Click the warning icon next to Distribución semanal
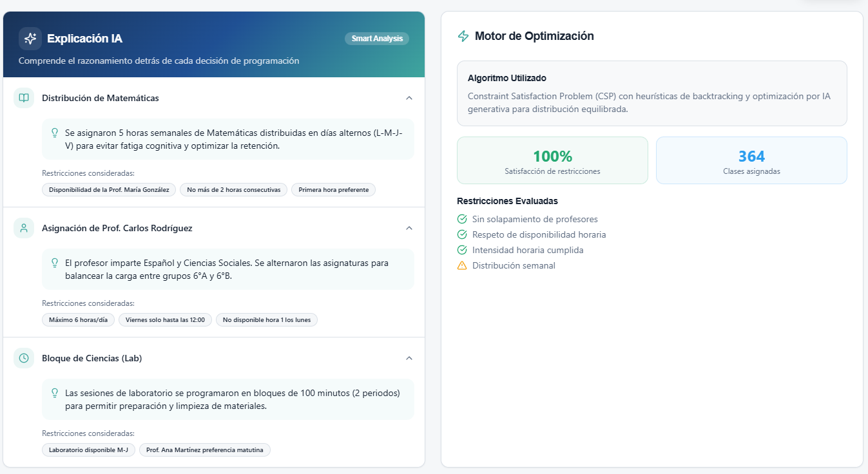868x474 pixels. (461, 265)
